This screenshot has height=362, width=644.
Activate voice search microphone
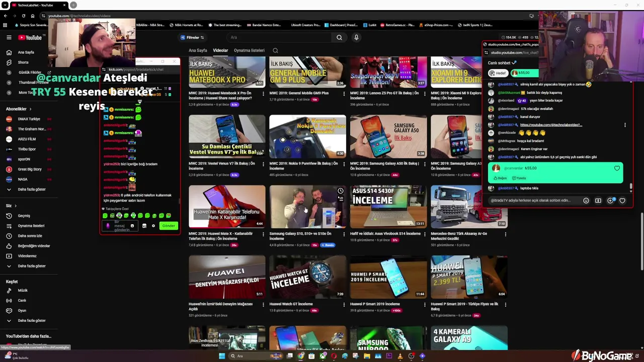tap(356, 37)
